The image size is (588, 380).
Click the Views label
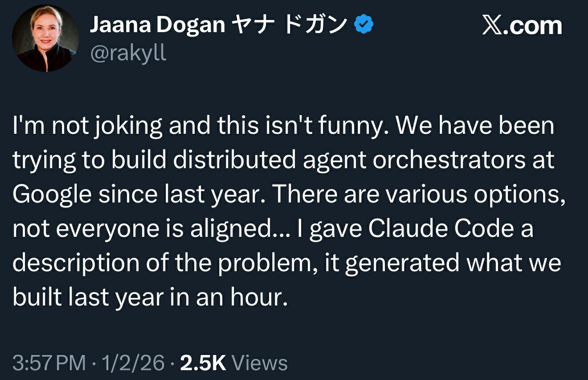tap(260, 363)
